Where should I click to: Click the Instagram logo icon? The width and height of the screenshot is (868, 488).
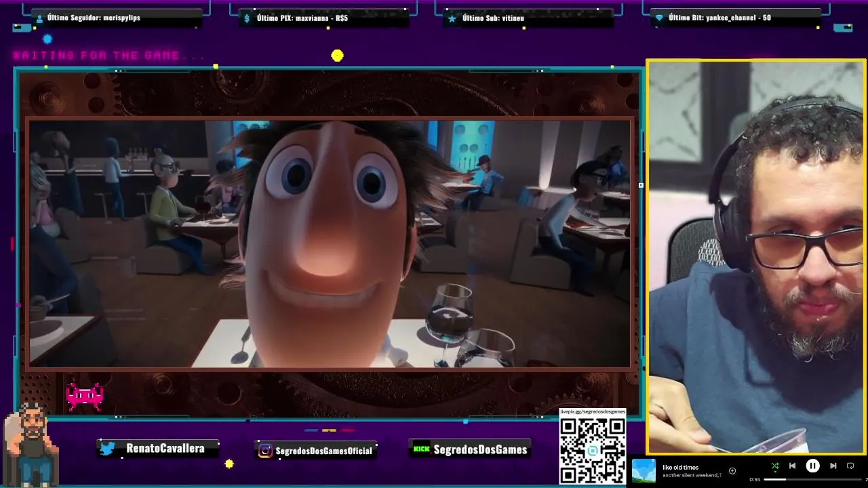[x=266, y=451]
